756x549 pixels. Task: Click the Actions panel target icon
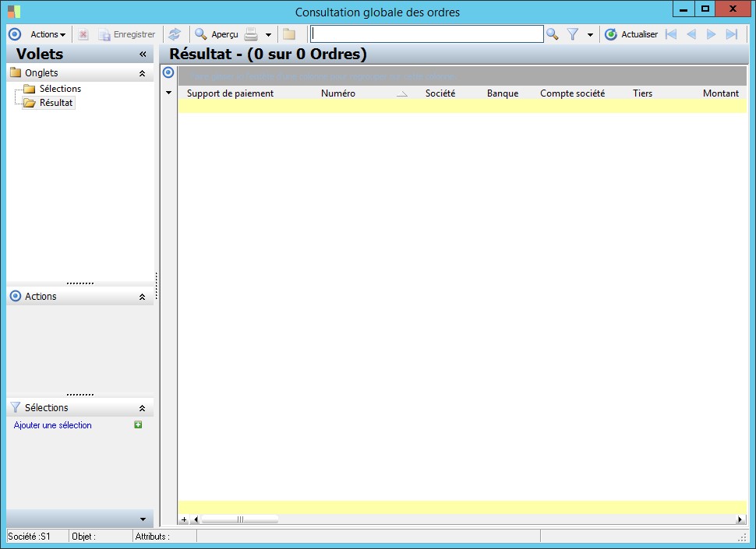tap(16, 296)
